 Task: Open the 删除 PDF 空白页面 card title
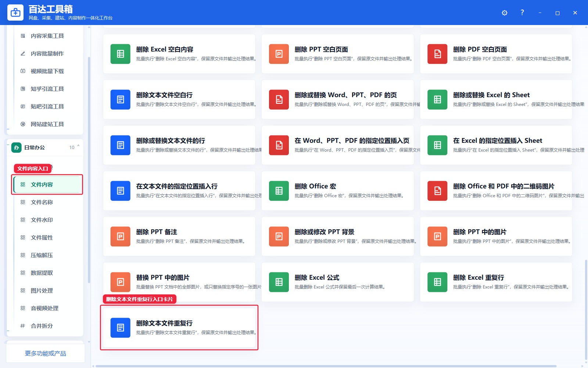[x=480, y=49]
